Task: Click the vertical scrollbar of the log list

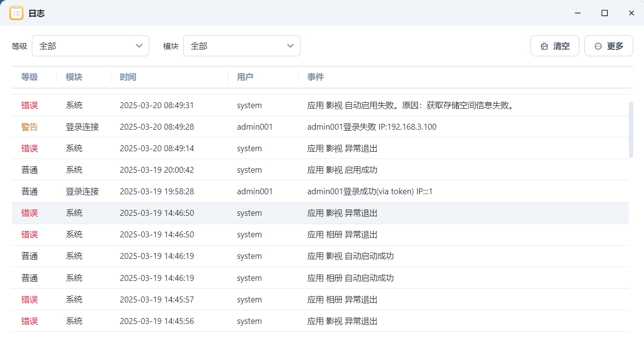Action: click(631, 130)
